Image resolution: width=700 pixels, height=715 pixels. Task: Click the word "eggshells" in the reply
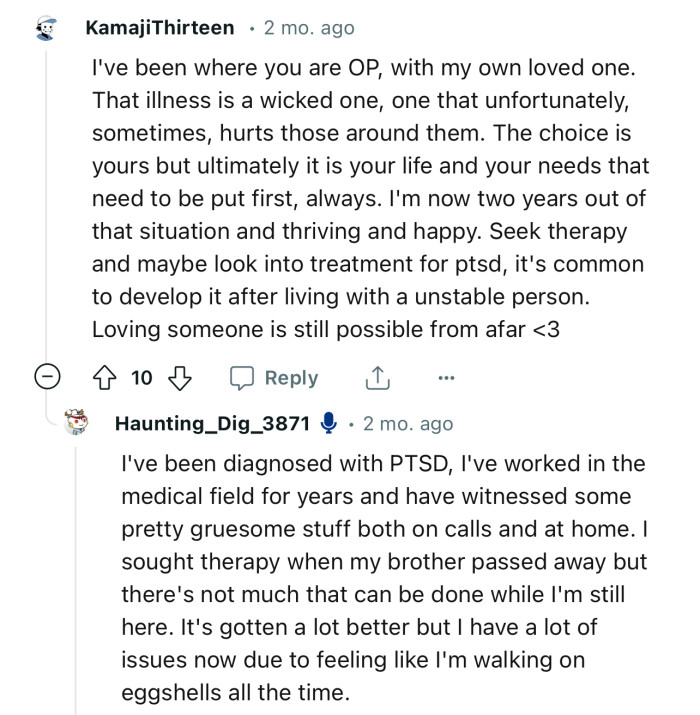pyautogui.click(x=167, y=689)
